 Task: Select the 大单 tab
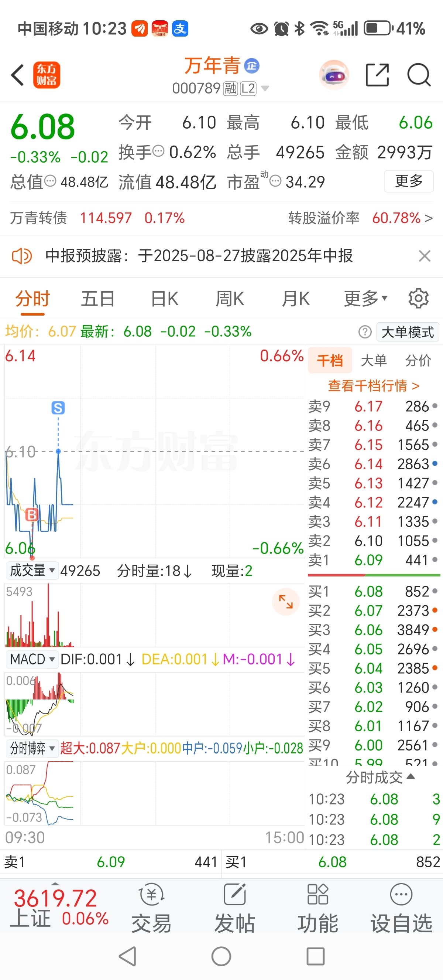pyautogui.click(x=374, y=360)
